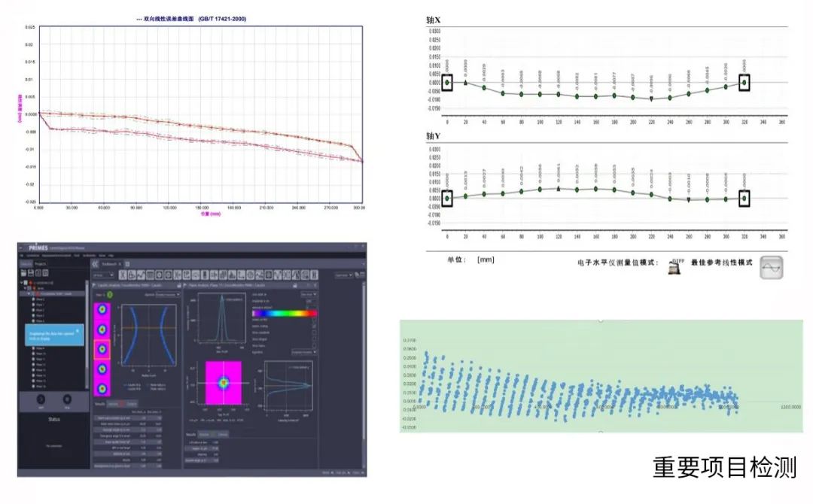Switch to the Projects tab in the sidebar
Screen dimensions: 813x504
click(x=38, y=264)
